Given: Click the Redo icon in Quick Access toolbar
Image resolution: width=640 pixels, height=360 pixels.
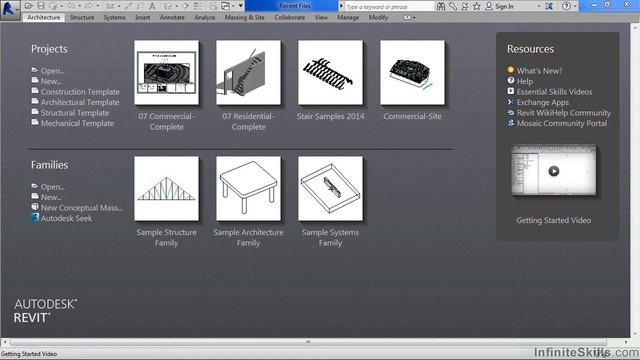Looking at the screenshot, I should [x=89, y=6].
